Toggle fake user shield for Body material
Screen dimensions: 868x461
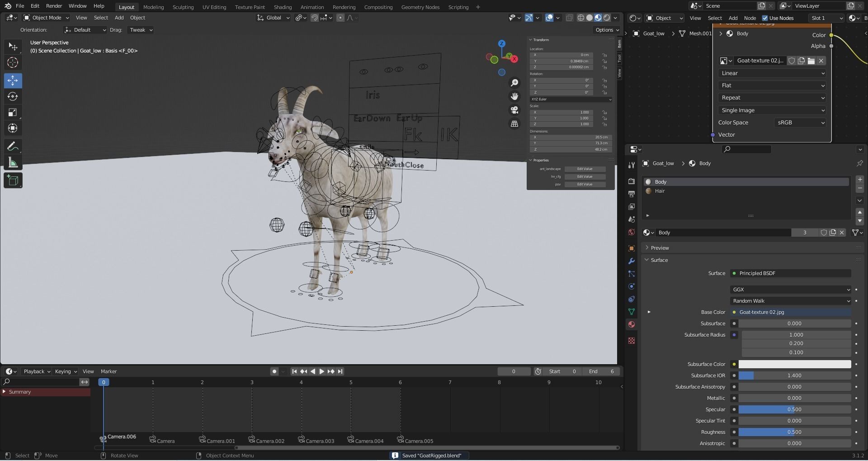tap(824, 233)
